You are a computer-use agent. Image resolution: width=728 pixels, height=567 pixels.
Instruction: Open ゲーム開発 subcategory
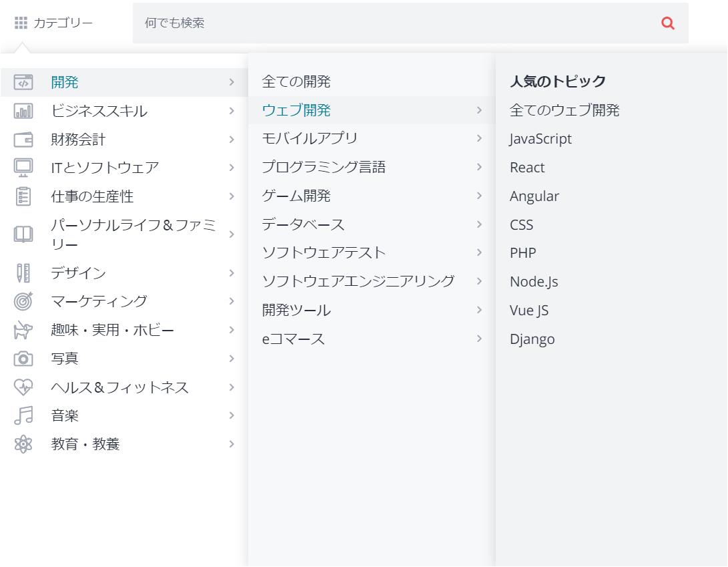(x=296, y=196)
